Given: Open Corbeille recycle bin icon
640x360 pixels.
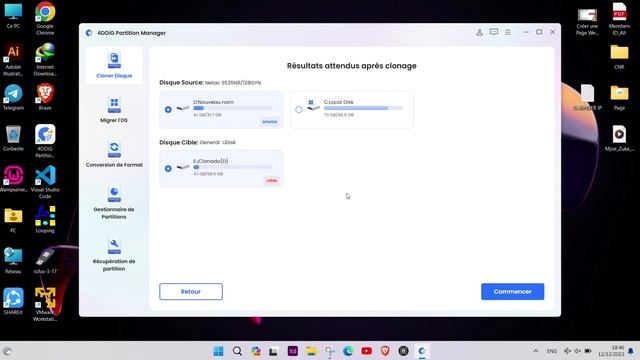Looking at the screenshot, I should [13, 138].
